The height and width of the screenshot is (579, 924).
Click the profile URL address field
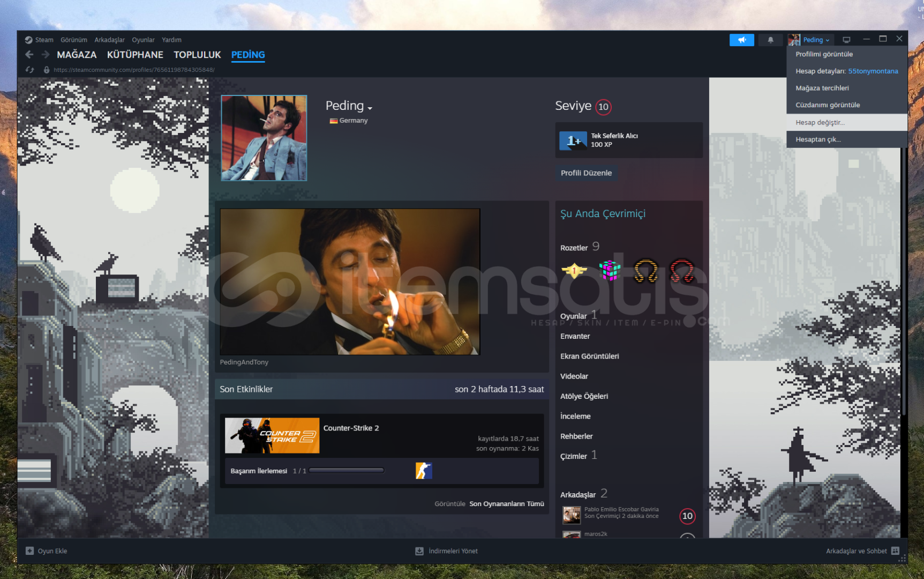(134, 70)
